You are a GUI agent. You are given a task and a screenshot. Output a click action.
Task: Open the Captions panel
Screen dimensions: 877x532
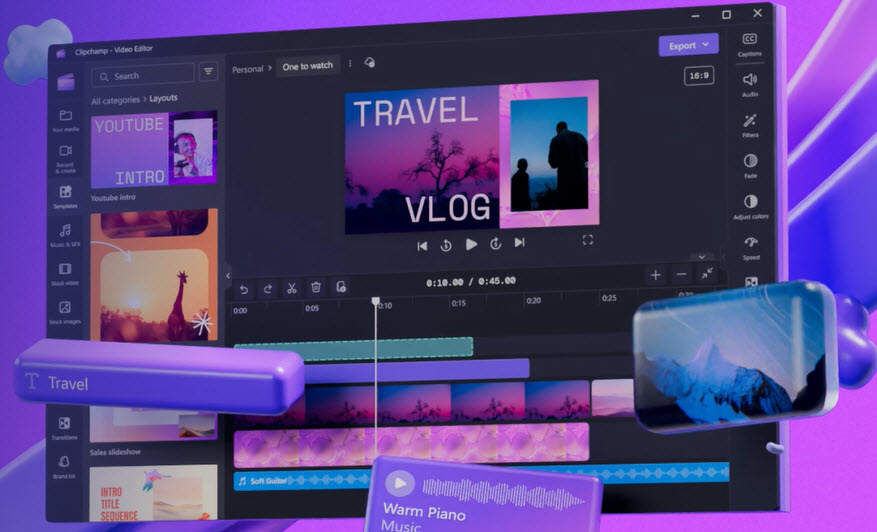(x=749, y=44)
